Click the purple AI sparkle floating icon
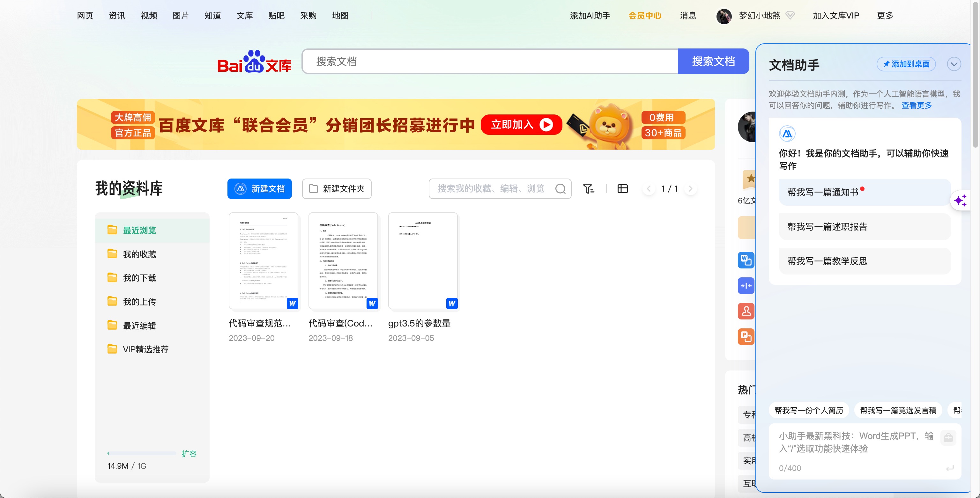This screenshot has width=980, height=498. coord(960,200)
